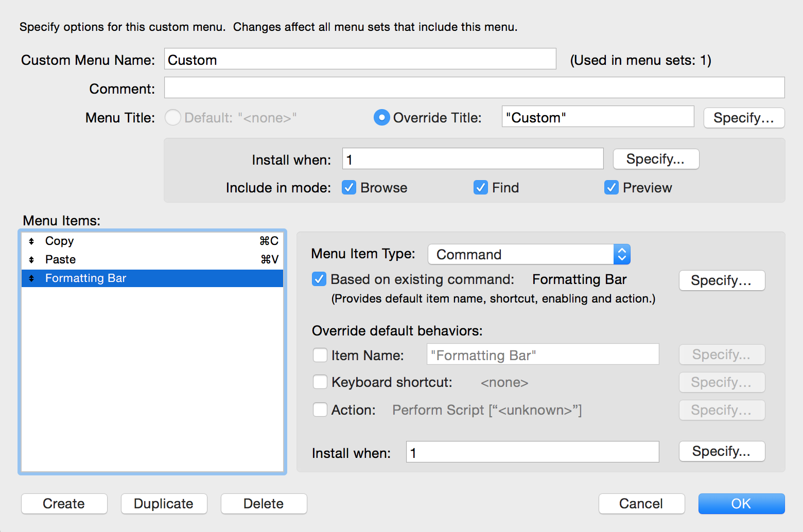Click the reorder handle beside Paste
This screenshot has width=803, height=532.
coord(31,260)
